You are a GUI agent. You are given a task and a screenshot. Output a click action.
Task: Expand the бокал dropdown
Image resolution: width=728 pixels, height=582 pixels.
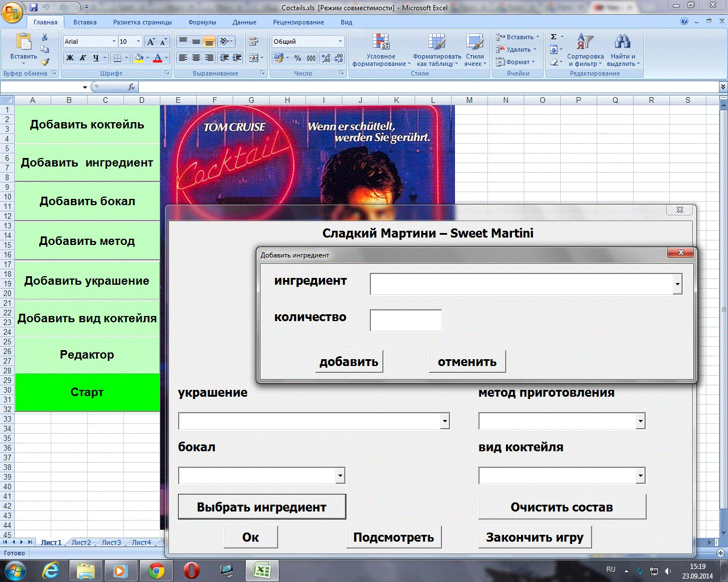coord(340,476)
